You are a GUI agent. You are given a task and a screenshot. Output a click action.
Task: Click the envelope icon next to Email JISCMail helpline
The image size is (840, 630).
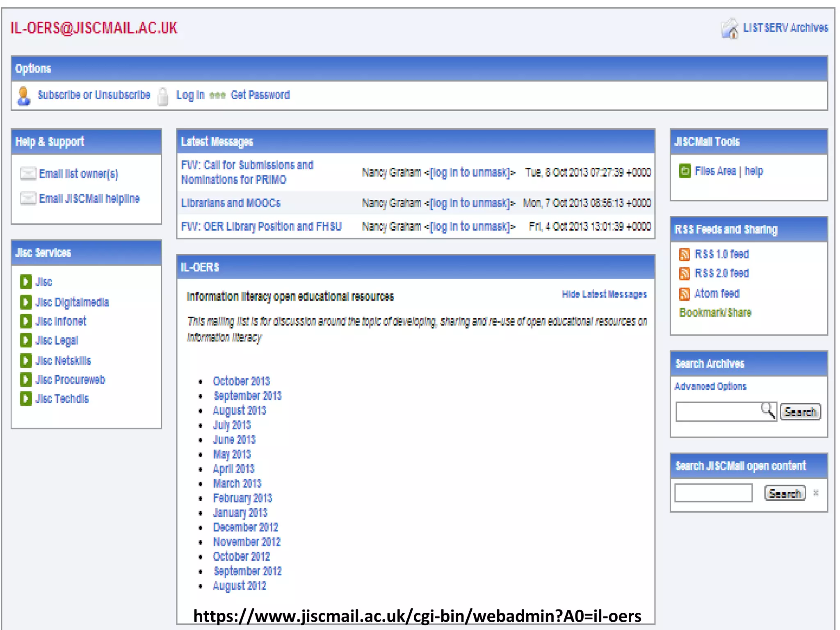pyautogui.click(x=28, y=199)
